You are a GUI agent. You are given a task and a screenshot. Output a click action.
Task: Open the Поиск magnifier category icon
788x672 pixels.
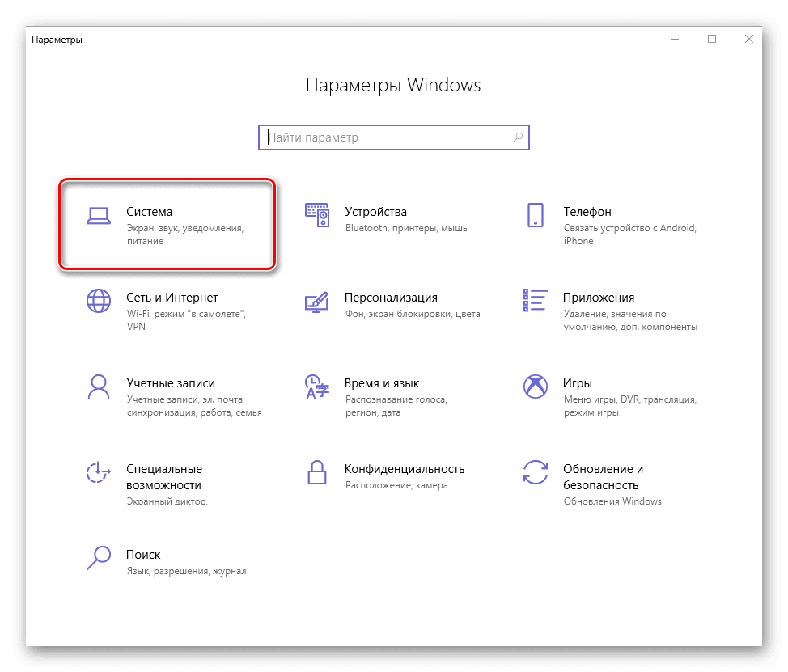click(99, 558)
